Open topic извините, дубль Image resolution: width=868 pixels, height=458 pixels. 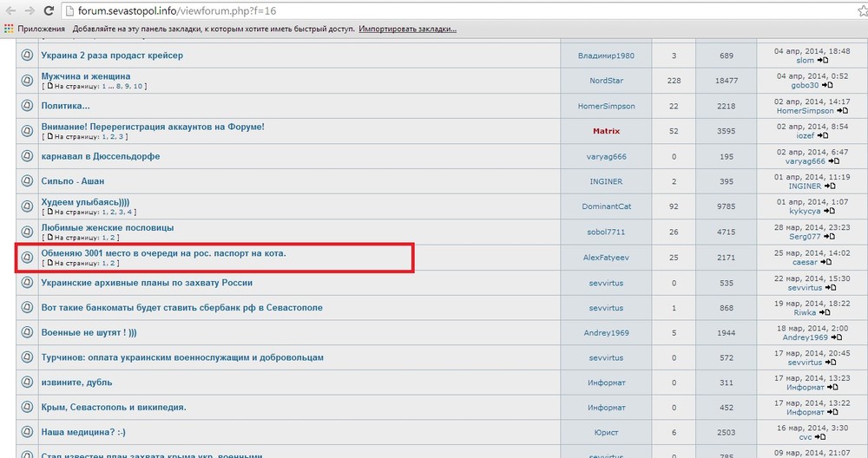[x=76, y=383]
